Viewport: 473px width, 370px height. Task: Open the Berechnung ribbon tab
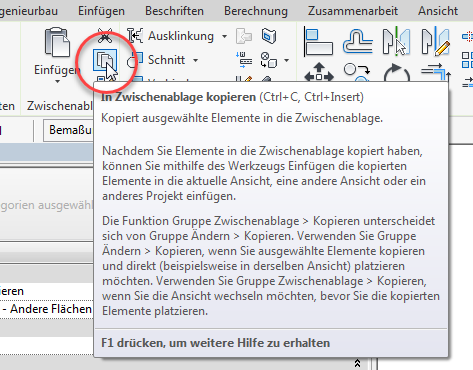tap(256, 11)
